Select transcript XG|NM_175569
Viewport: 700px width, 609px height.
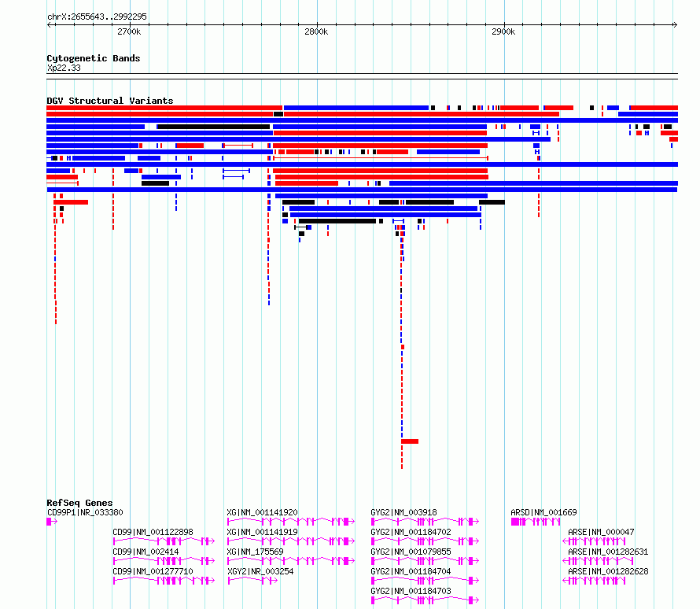point(256,552)
